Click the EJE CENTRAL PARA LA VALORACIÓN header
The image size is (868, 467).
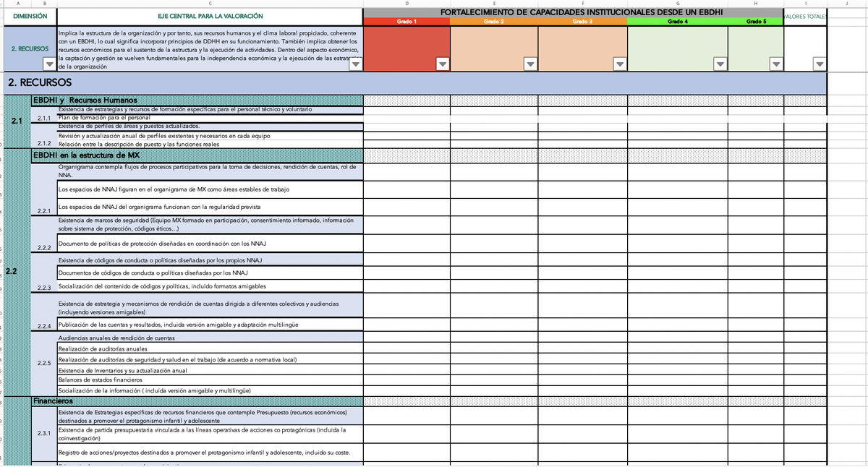click(210, 17)
